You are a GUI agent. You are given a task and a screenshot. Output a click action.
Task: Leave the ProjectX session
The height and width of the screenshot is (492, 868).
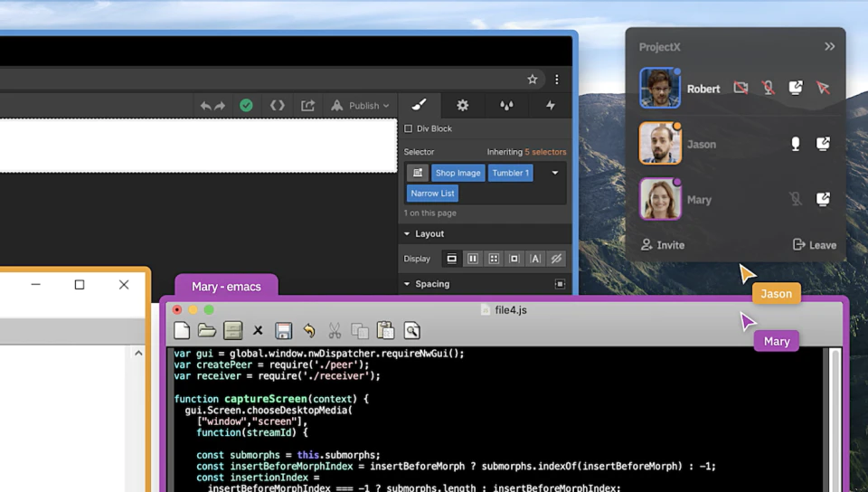point(815,244)
